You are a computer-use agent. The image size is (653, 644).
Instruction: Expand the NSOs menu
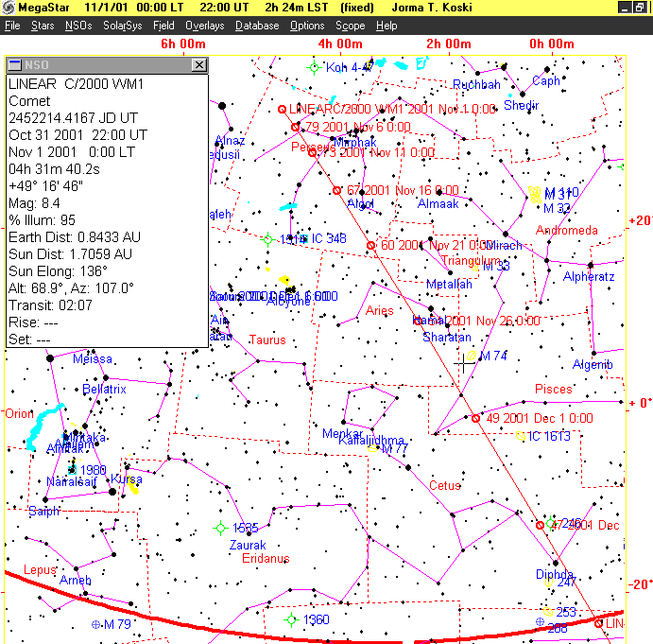(x=78, y=26)
